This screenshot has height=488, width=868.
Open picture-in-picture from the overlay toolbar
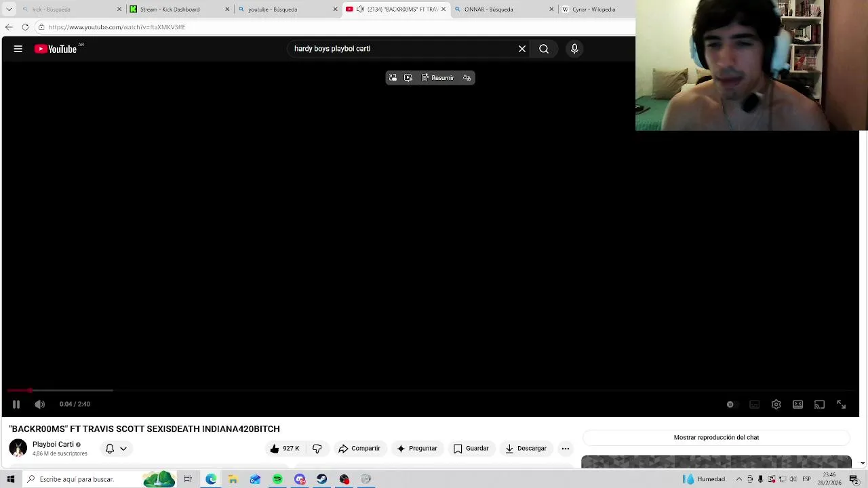(x=393, y=78)
